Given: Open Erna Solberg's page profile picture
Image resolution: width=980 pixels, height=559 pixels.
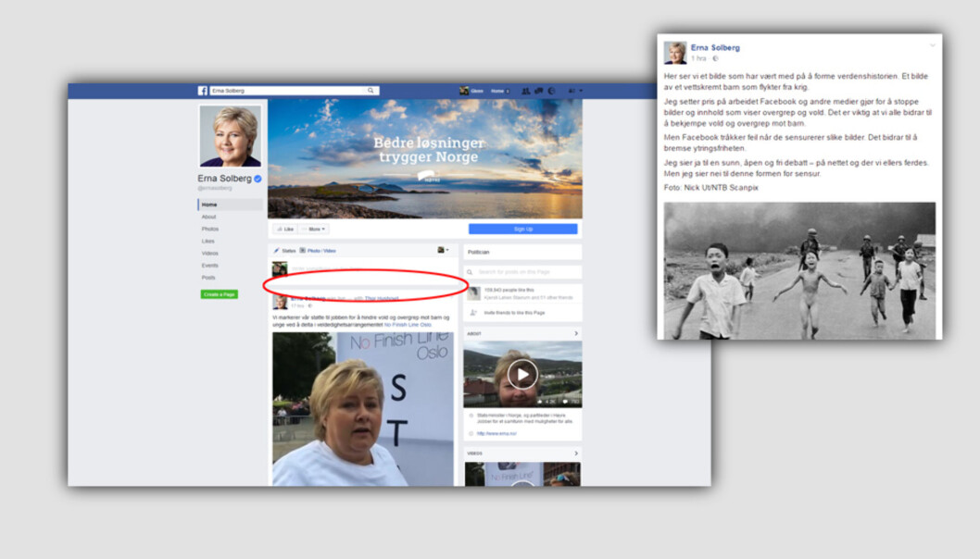Looking at the screenshot, I should 230,135.
